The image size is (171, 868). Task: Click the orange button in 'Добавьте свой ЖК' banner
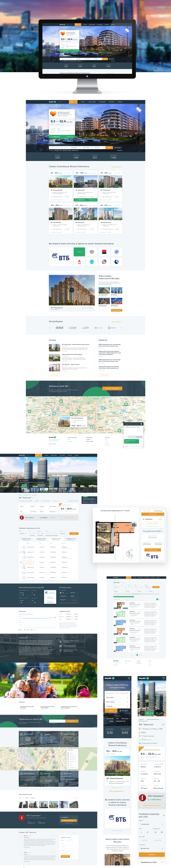[112, 389]
